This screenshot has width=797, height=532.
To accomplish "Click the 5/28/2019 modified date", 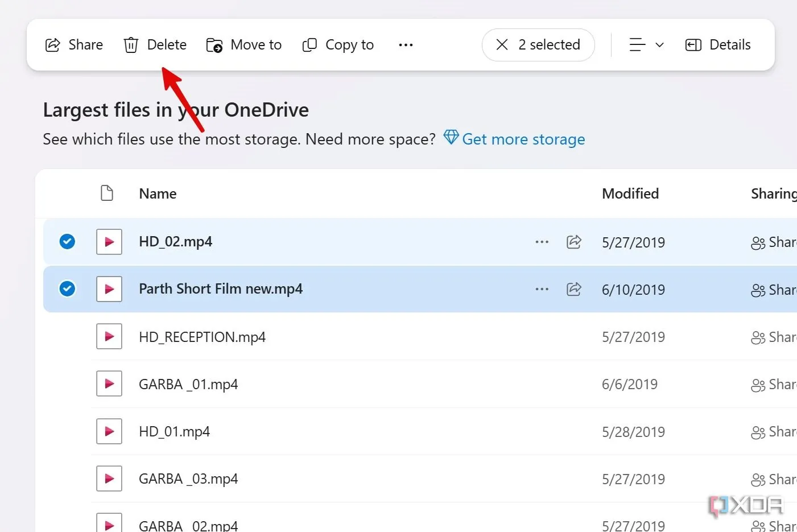I will pos(633,432).
